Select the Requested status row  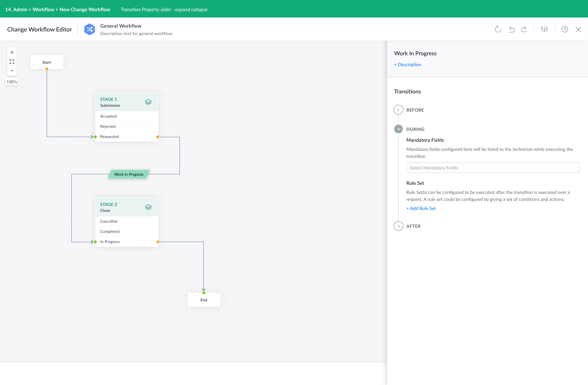(127, 137)
